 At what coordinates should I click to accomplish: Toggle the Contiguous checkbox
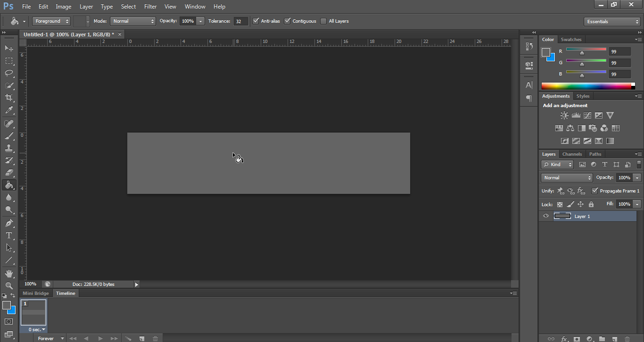click(x=288, y=21)
